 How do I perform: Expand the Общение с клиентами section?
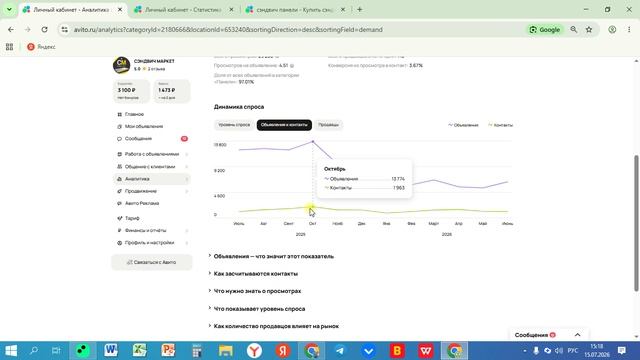152,167
